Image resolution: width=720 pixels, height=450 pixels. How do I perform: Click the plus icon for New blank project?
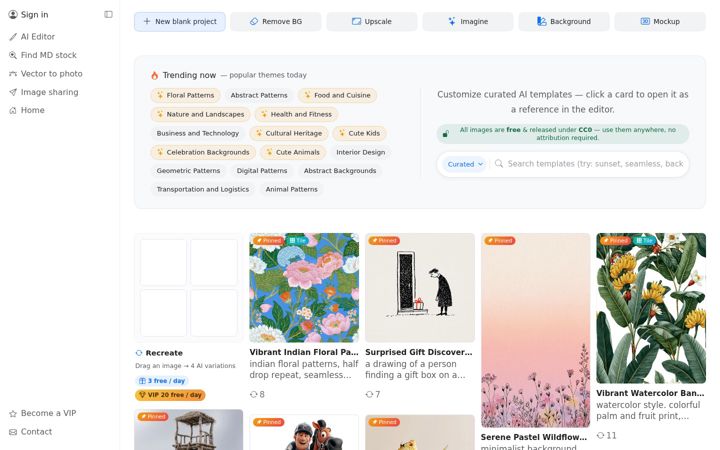click(x=147, y=21)
